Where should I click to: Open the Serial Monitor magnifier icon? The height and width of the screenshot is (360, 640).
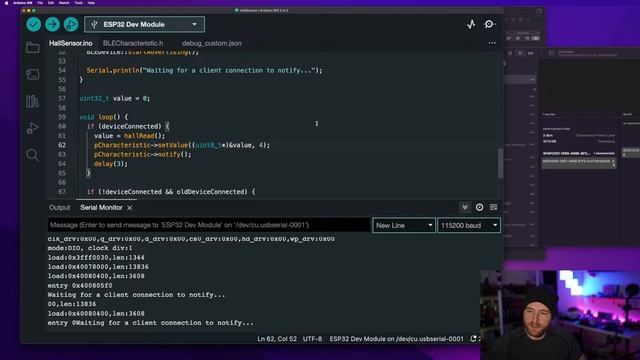[489, 24]
